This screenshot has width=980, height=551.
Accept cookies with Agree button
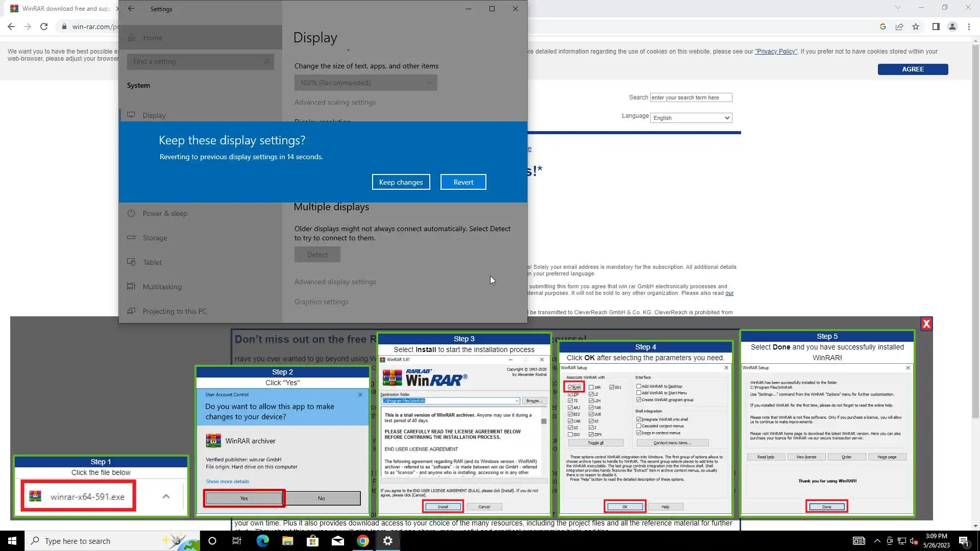tap(913, 69)
